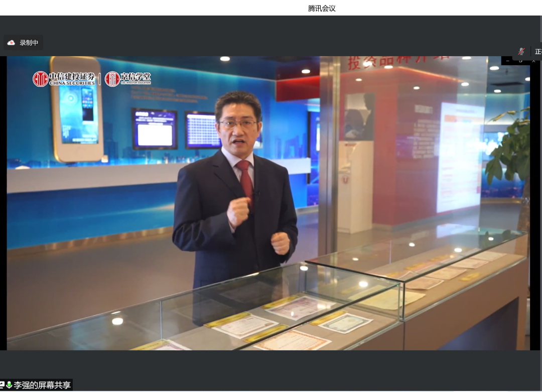Click the screen share icon beside 李强
The image size is (542, 392).
coord(2,385)
